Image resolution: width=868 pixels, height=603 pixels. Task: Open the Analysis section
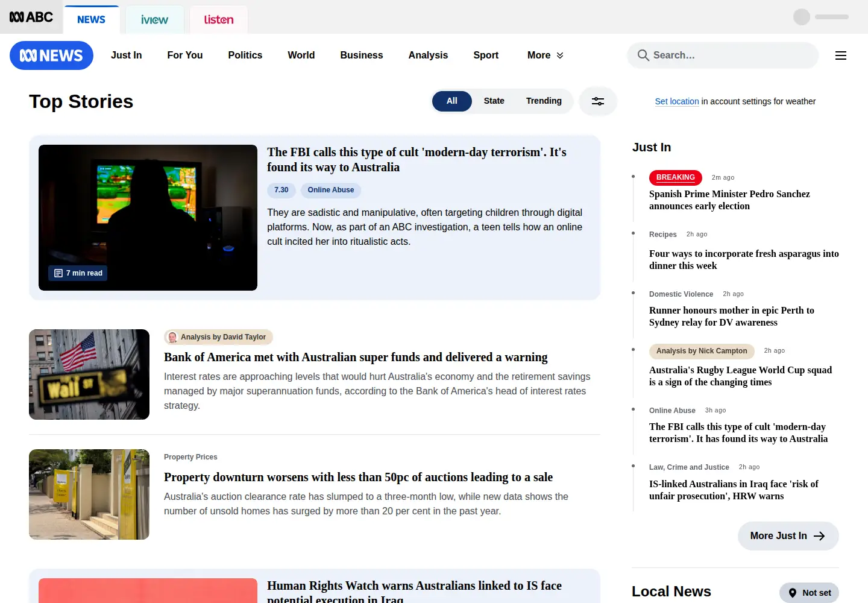tap(428, 55)
